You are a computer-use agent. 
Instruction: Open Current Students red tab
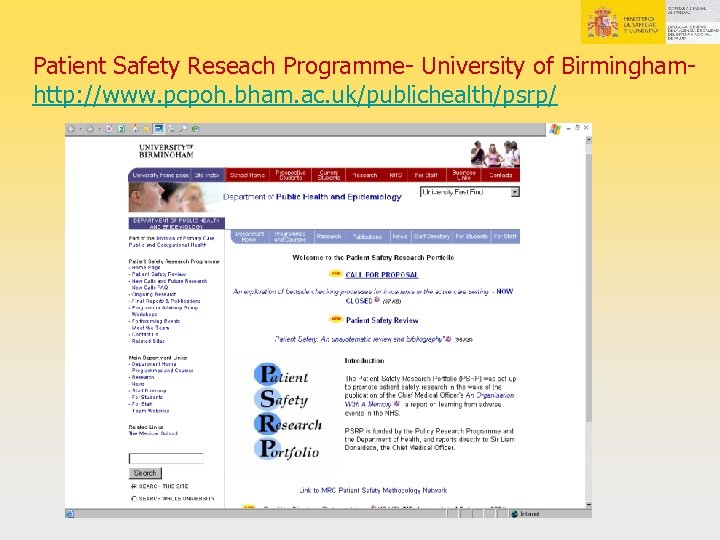click(329, 175)
